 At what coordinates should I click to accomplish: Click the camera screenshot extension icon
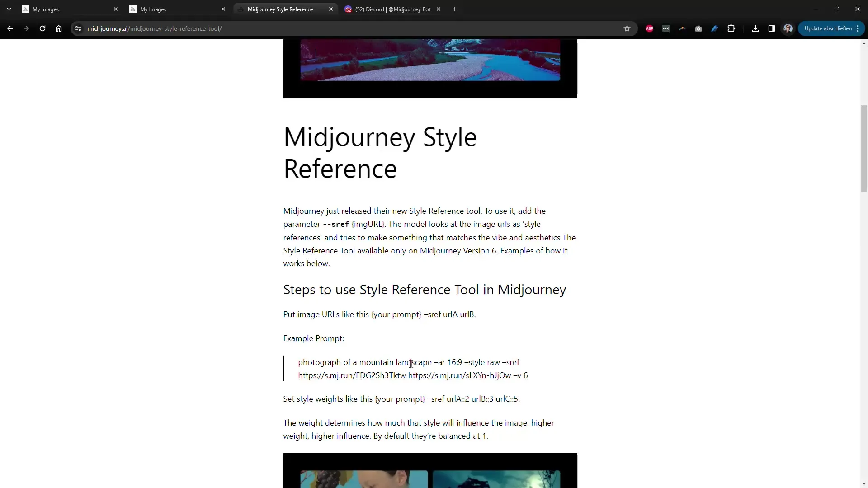(x=698, y=28)
